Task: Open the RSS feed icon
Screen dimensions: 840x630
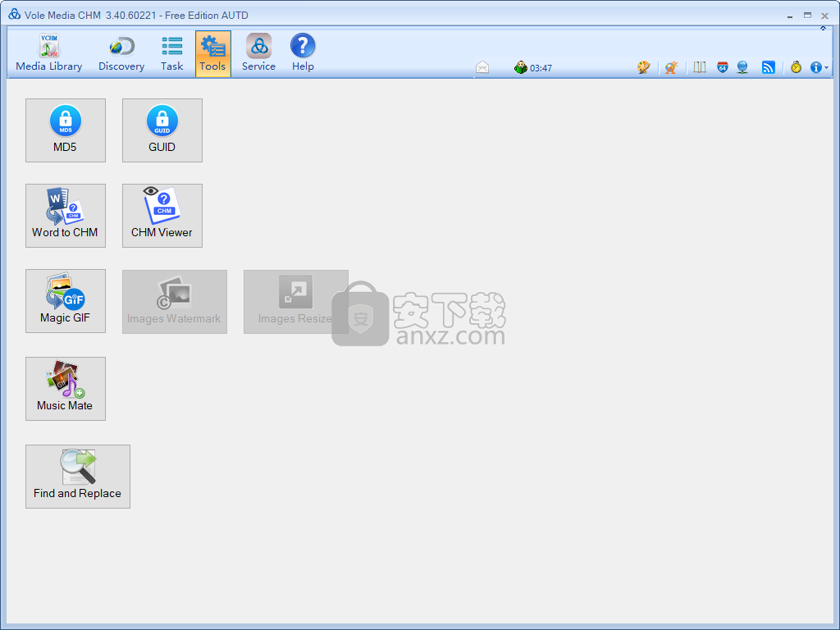Action: [x=768, y=67]
